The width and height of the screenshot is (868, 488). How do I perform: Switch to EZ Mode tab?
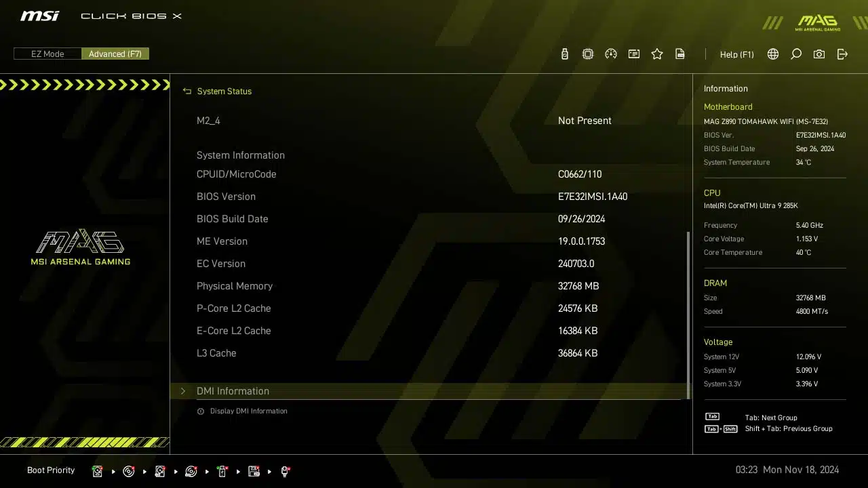click(47, 54)
